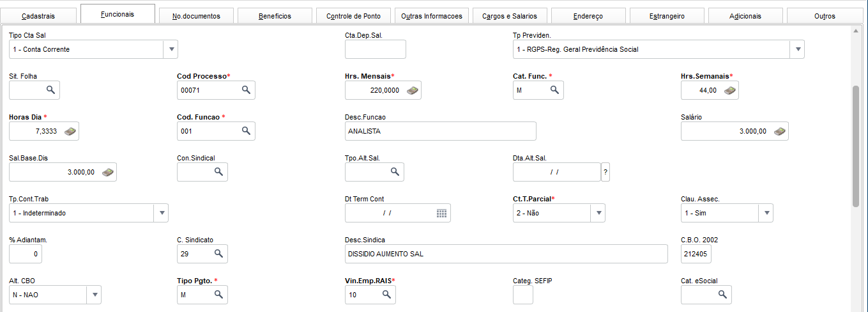Open the No.documentos tab
Image resolution: width=868 pixels, height=312 pixels.
(196, 16)
